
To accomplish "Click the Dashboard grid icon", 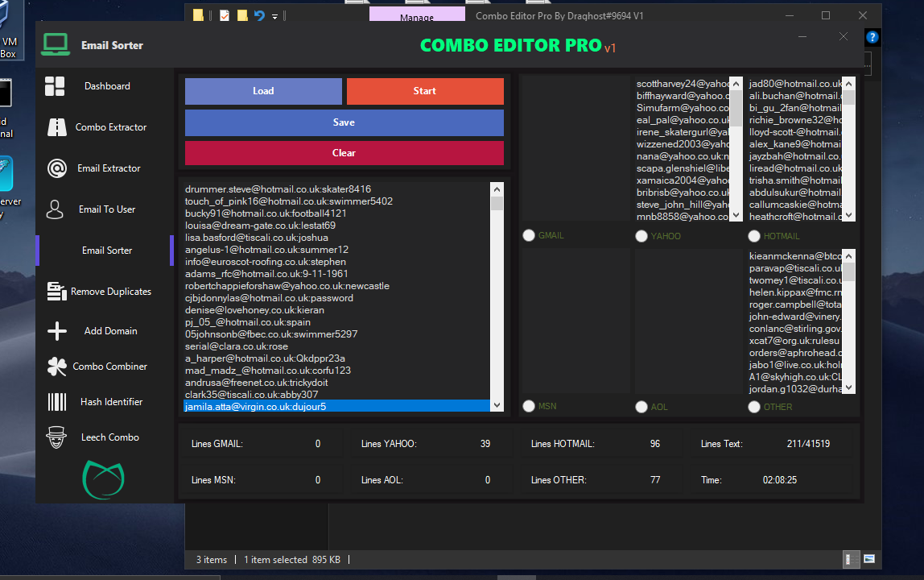I will coord(55,86).
